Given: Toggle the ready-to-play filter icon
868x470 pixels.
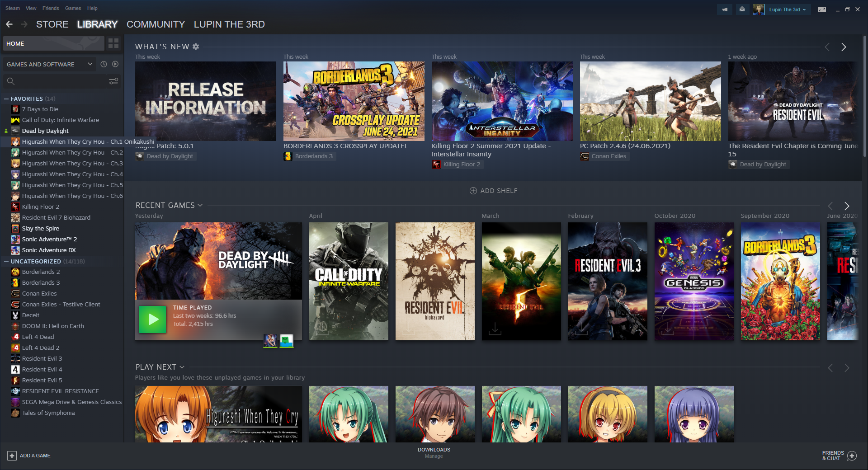Looking at the screenshot, I should point(115,64).
